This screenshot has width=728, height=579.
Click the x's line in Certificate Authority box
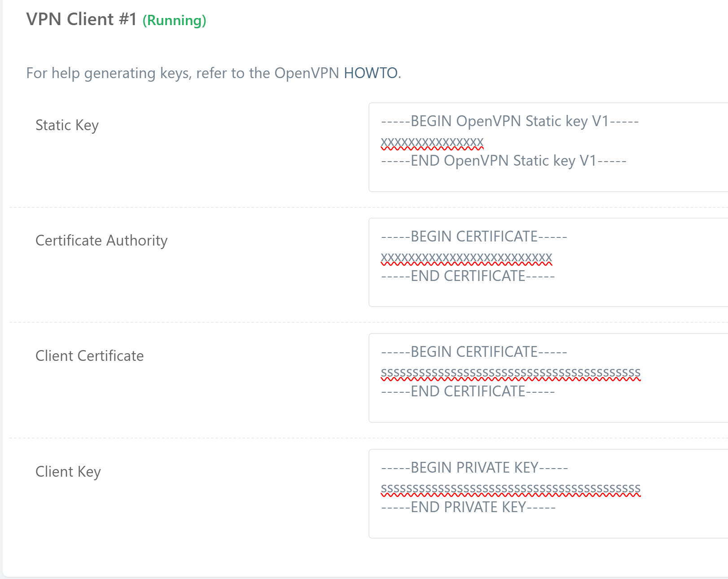pos(466,257)
